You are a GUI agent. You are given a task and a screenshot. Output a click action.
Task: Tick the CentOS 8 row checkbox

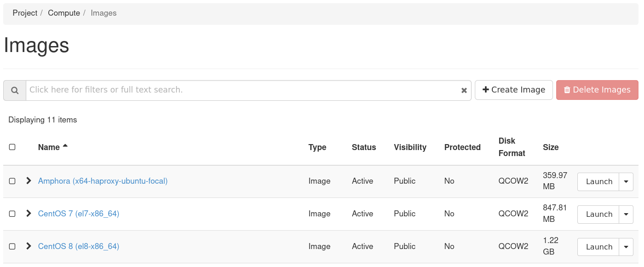(12, 246)
